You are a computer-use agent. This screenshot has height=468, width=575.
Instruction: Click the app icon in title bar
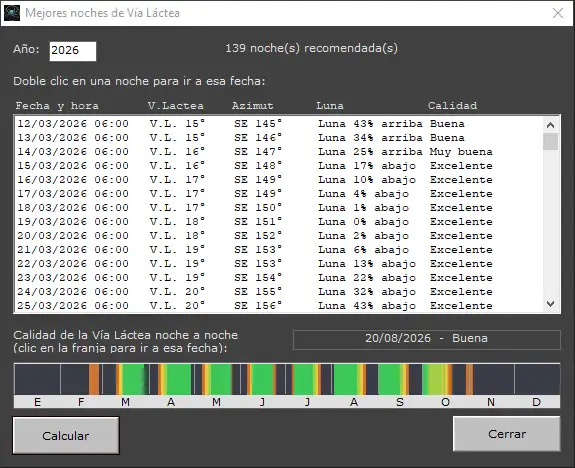pos(11,13)
